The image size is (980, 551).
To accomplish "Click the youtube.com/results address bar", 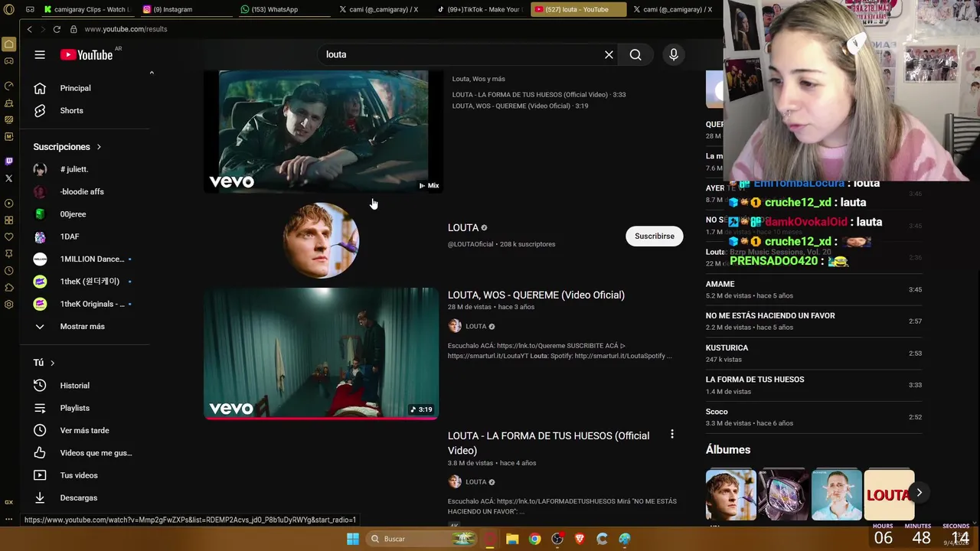I will tap(126, 29).
